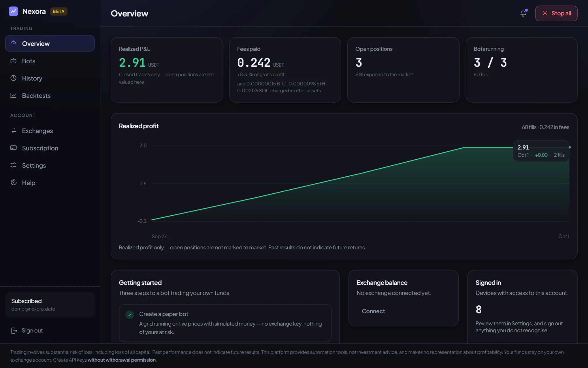The width and height of the screenshot is (588, 368).
Task: Click the chart tooltip showing 2.91
Action: pyautogui.click(x=541, y=151)
